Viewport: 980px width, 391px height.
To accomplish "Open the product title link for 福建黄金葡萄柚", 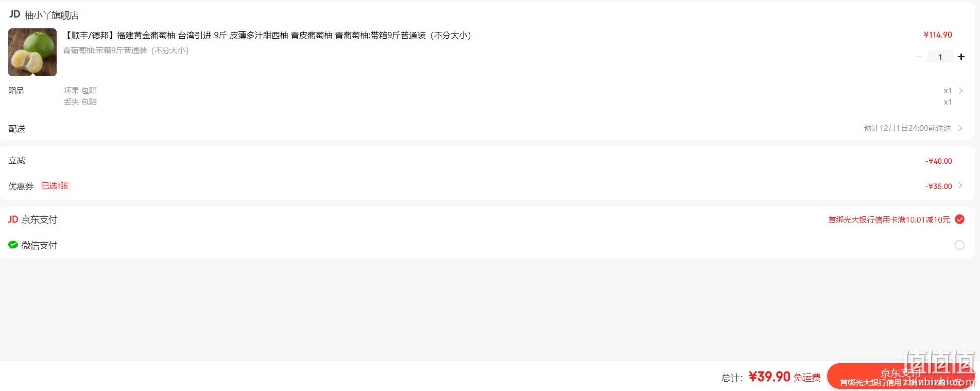I will [267, 36].
